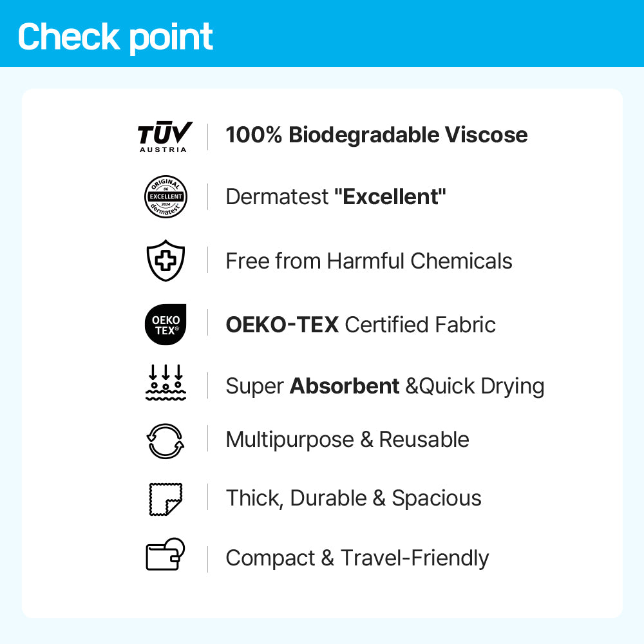Click "Free from Harmful Chemicals" text
644x644 pixels.
[369, 261]
